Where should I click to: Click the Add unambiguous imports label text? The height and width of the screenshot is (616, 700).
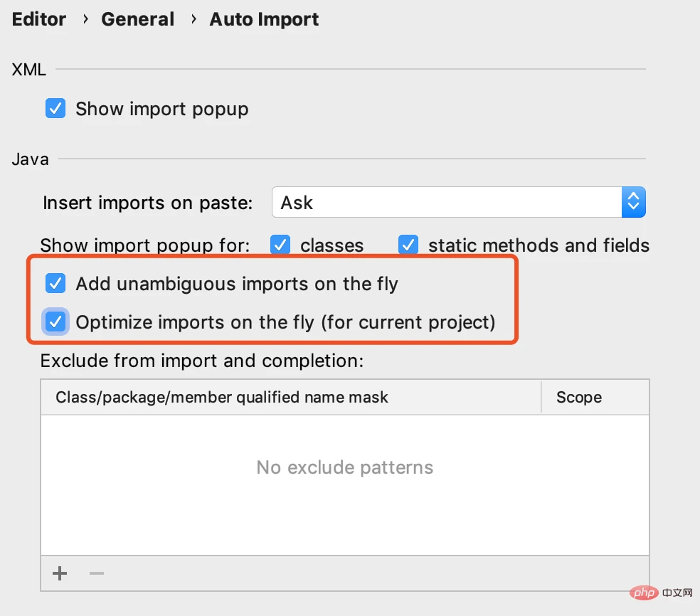[237, 284]
